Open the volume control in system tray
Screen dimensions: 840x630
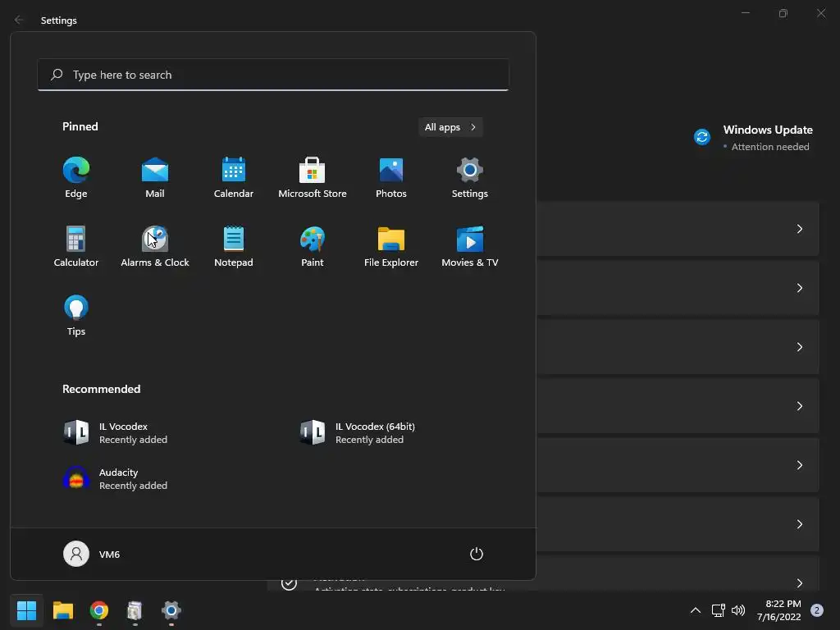tap(738, 610)
